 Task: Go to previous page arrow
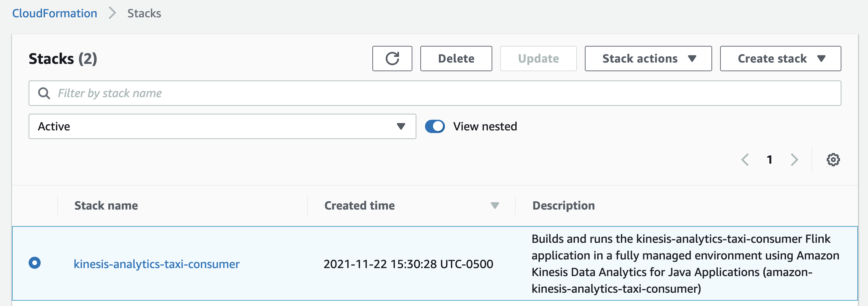click(x=745, y=160)
